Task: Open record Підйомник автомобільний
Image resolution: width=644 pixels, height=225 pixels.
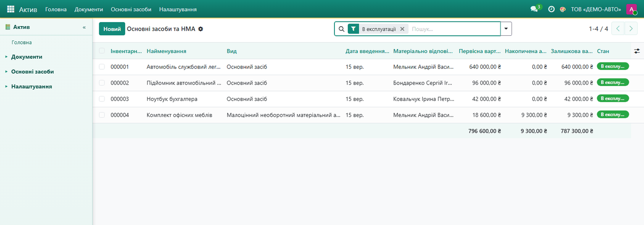Action: 184,83
